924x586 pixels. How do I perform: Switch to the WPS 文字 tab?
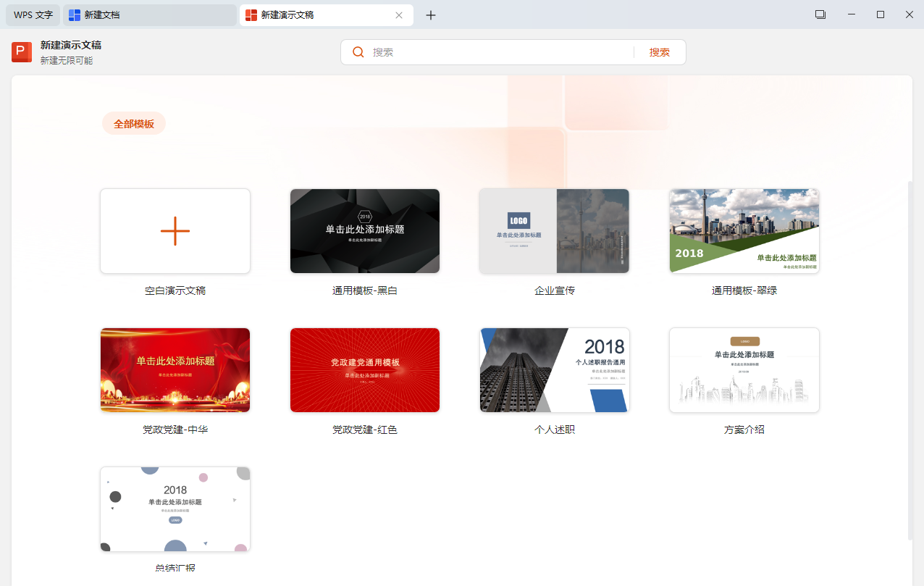[x=33, y=15]
